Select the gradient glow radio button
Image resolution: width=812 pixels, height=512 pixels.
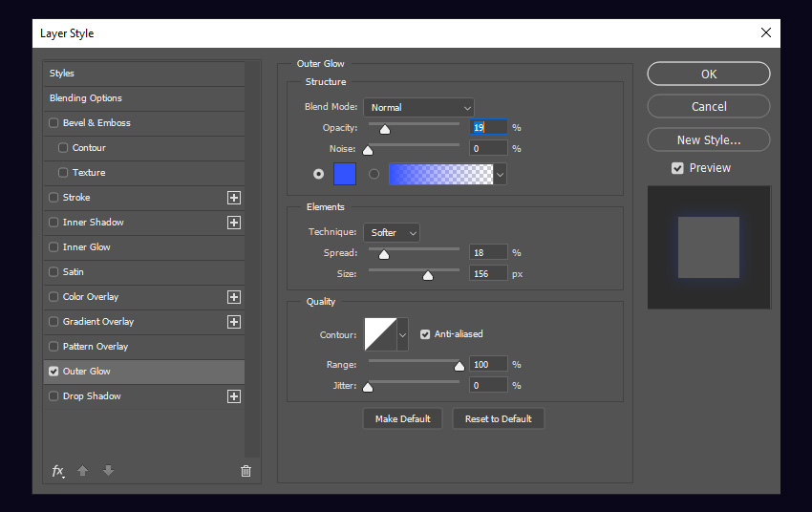[374, 174]
